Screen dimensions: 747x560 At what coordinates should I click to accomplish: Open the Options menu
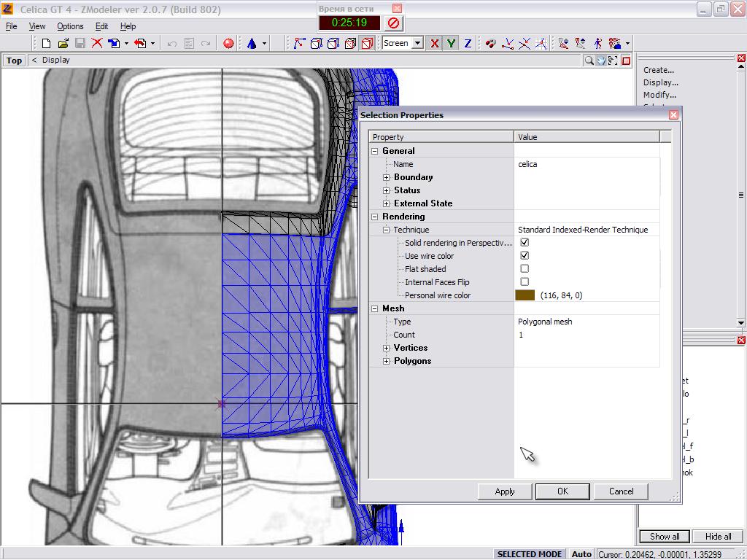[70, 26]
